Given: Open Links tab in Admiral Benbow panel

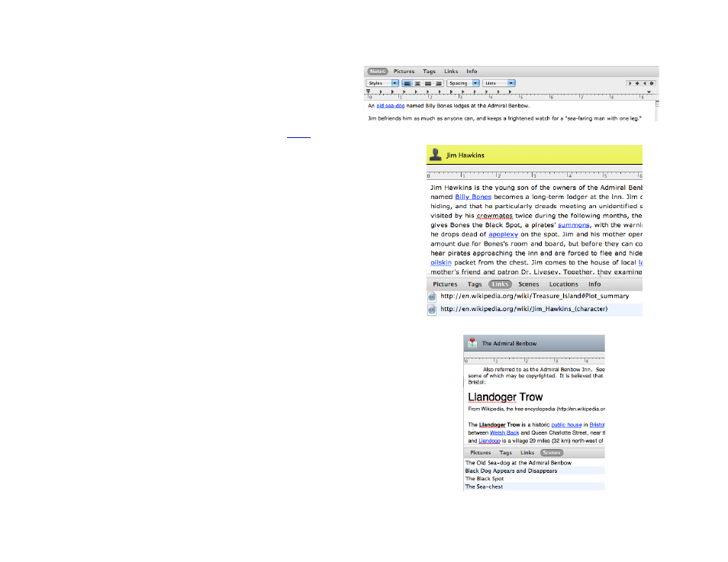Looking at the screenshot, I should coord(527,453).
